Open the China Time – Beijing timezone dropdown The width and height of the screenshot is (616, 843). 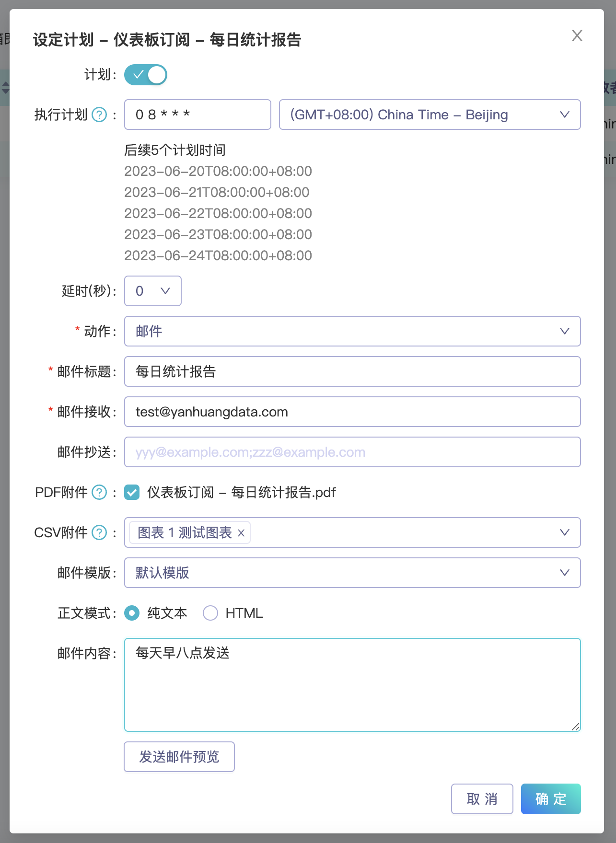tap(430, 115)
